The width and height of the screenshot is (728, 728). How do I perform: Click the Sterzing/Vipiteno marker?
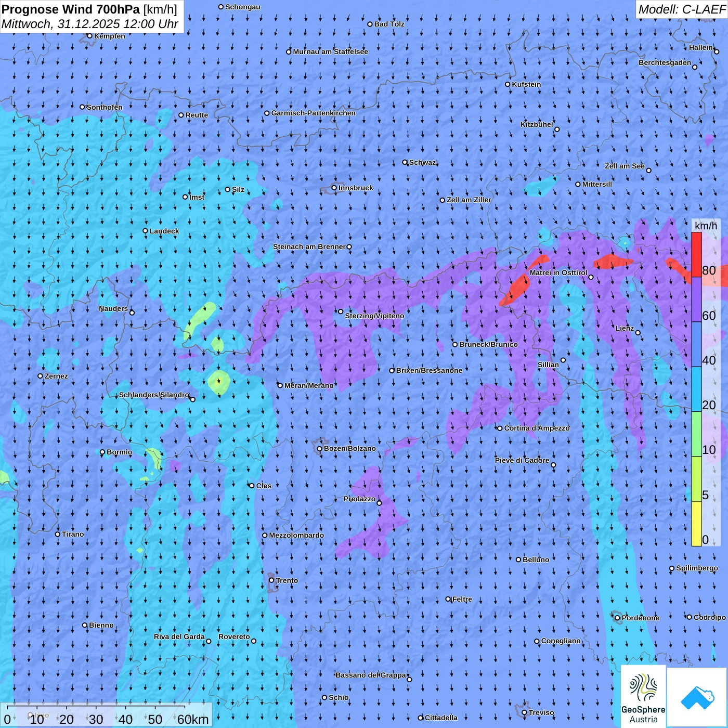(x=341, y=311)
